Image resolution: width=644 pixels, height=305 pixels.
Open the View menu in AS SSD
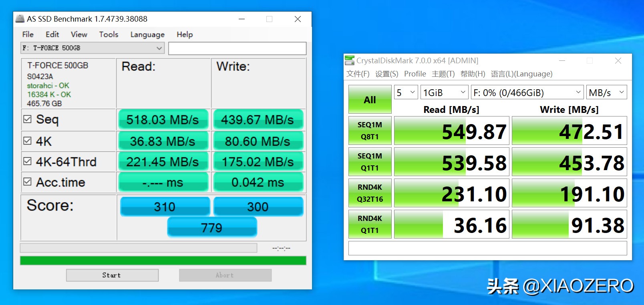point(79,34)
